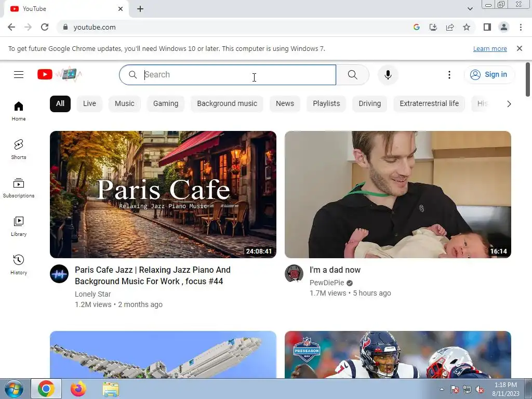Click the magnifier search button
The image size is (532, 399).
(x=353, y=75)
